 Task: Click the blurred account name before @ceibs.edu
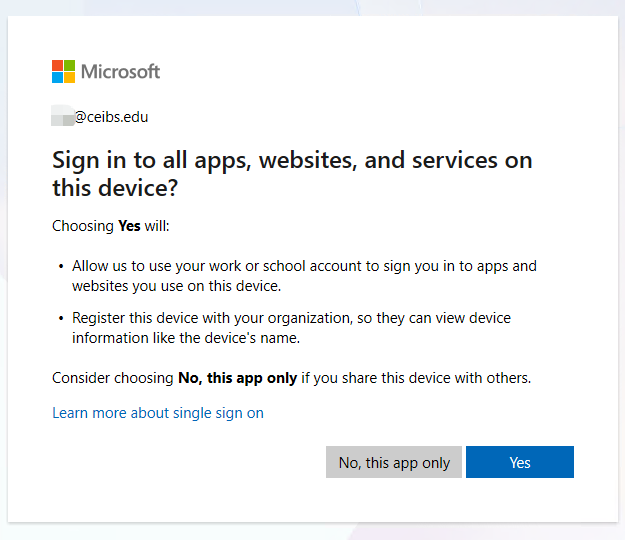[x=63, y=117]
